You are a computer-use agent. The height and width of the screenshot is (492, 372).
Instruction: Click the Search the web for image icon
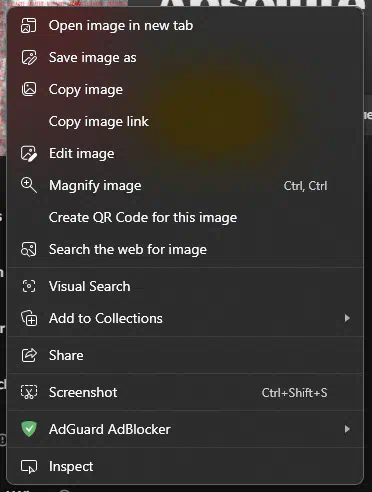click(29, 249)
